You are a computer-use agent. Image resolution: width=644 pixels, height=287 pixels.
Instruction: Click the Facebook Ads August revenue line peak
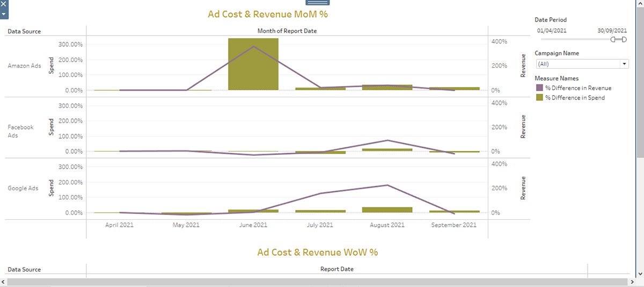pyautogui.click(x=387, y=140)
